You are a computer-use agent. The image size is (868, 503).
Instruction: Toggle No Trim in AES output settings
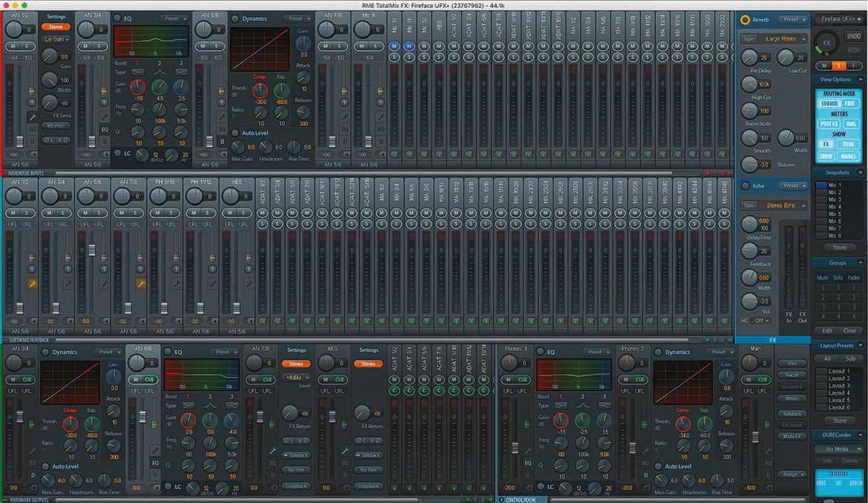pos(369,470)
